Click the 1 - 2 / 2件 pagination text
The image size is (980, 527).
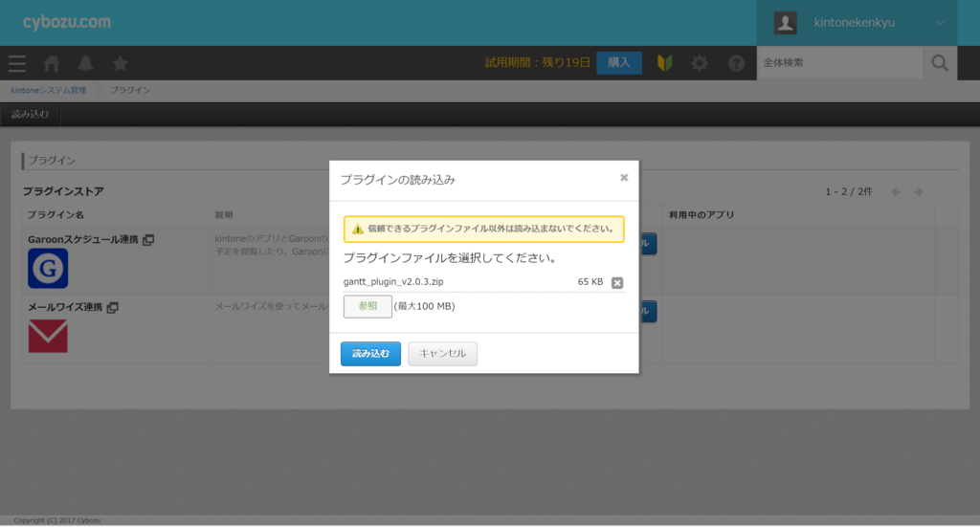point(848,191)
